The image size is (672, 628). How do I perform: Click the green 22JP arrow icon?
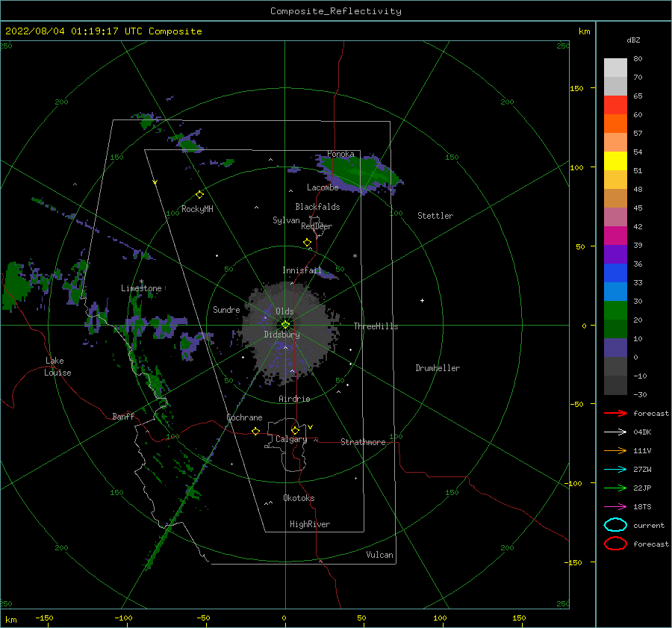(x=615, y=488)
